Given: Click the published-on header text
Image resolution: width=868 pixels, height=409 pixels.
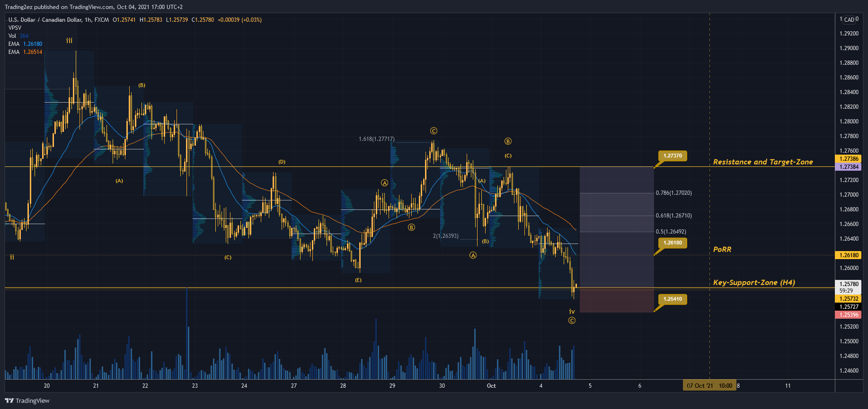Looking at the screenshot, I should coord(94,7).
